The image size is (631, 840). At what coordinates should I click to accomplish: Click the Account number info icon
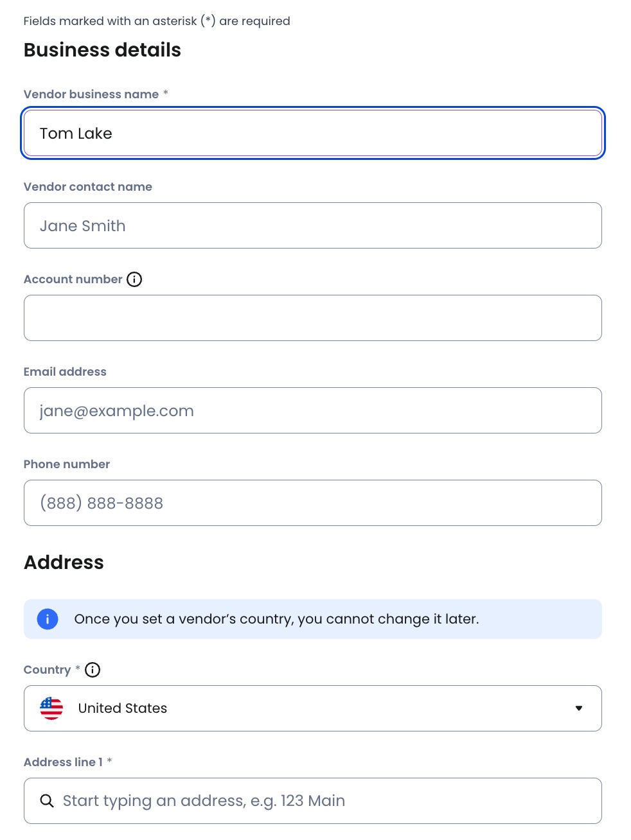(134, 279)
